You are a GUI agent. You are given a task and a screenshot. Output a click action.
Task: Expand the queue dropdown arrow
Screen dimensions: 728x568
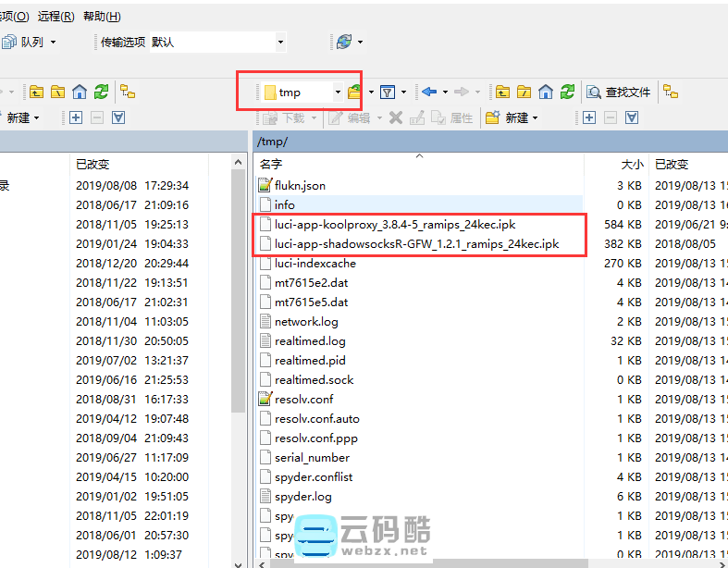pyautogui.click(x=53, y=42)
